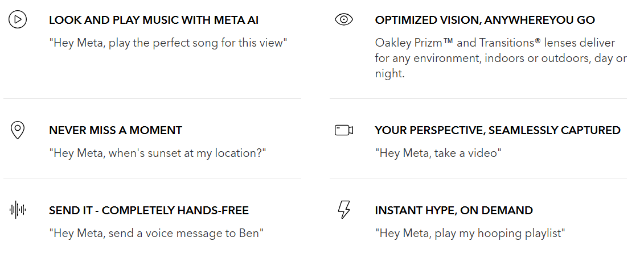Image resolution: width=644 pixels, height=262 pixels.
Task: Open 'Your Perspective, Seamlessly Captured' heading
Action: [x=497, y=130]
